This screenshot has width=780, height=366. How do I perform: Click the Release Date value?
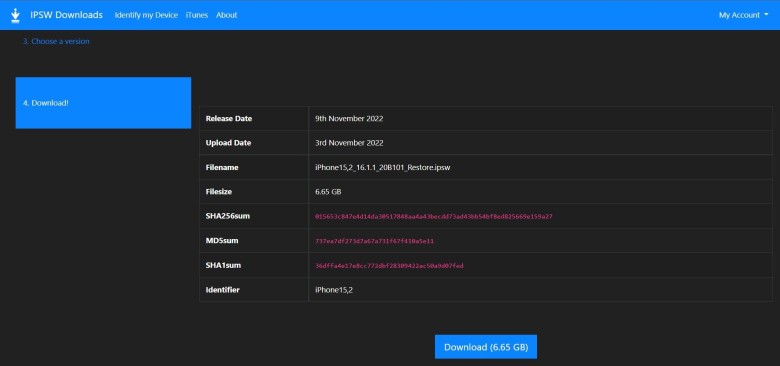click(x=349, y=119)
